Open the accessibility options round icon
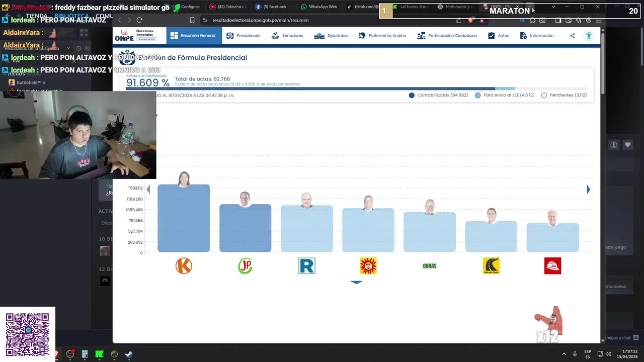The height and width of the screenshot is (362, 644). tap(589, 36)
